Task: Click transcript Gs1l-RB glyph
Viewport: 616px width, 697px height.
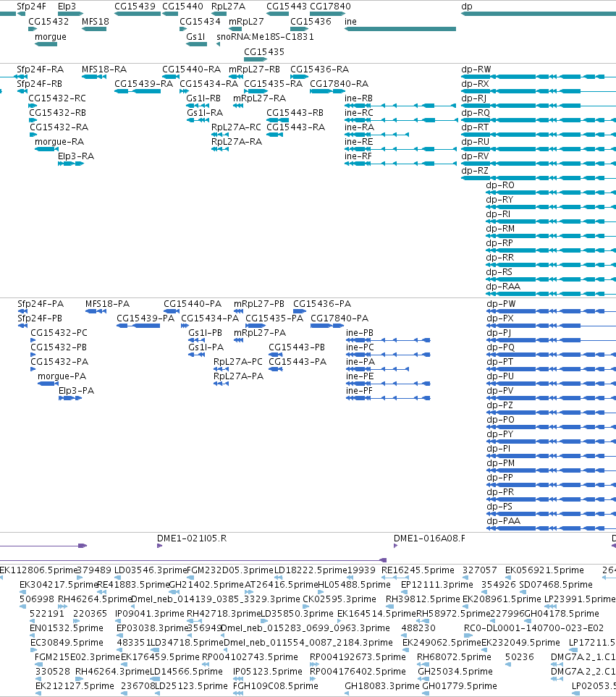Action: tap(198, 106)
